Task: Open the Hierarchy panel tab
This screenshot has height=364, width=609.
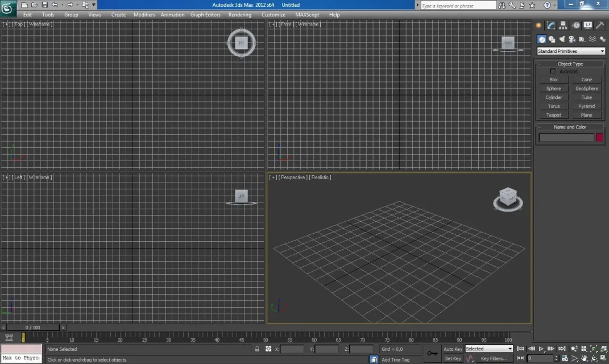Action: coord(563,25)
